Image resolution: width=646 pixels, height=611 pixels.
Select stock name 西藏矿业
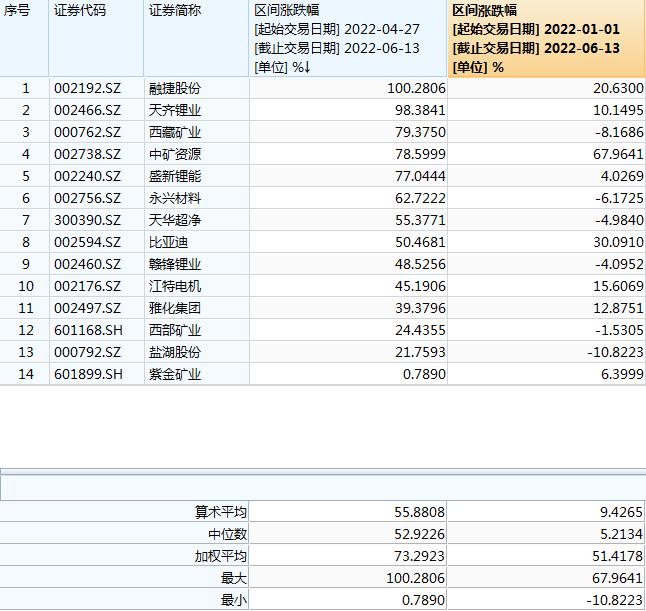coord(175,132)
